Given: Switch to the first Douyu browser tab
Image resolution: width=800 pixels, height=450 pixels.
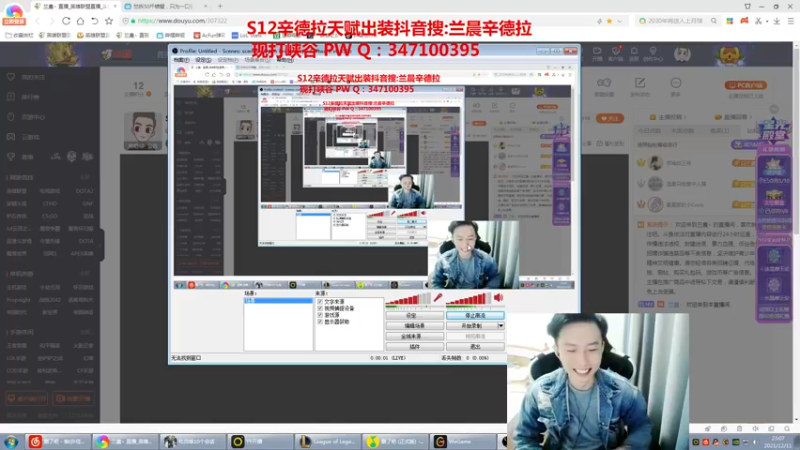Looking at the screenshot, I should point(75,6).
